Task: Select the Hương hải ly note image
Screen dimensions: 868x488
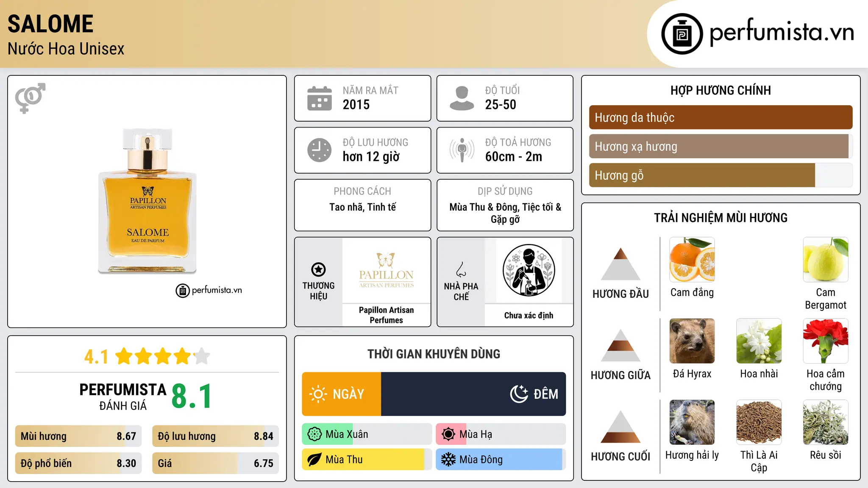Action: pyautogui.click(x=692, y=422)
